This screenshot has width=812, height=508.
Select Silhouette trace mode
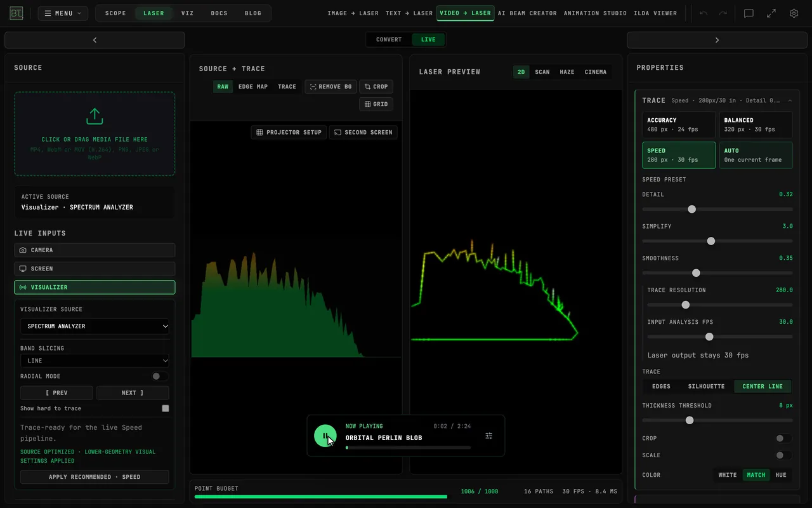point(706,386)
